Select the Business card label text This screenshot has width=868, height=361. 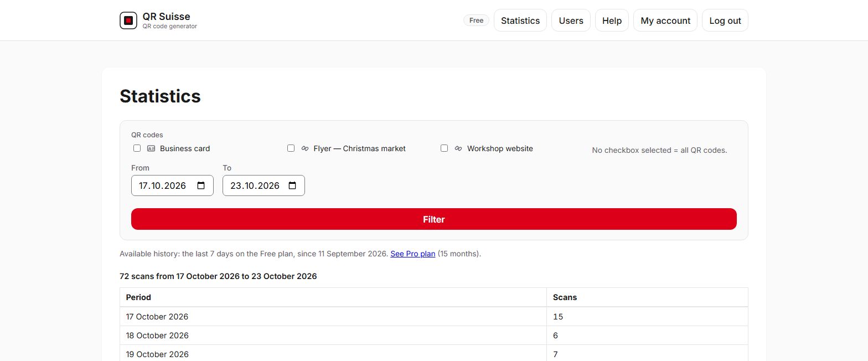click(185, 148)
